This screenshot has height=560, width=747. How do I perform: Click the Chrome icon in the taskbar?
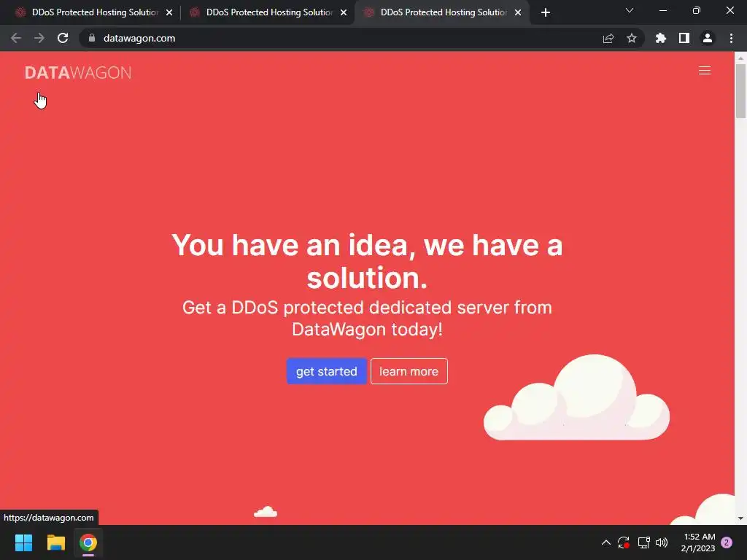88,542
